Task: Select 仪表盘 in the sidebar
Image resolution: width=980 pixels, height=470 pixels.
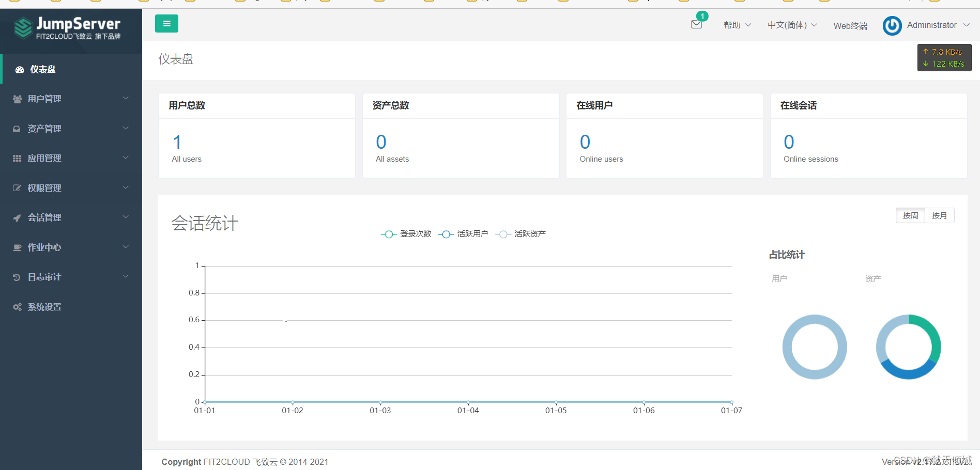Action: 71,69
